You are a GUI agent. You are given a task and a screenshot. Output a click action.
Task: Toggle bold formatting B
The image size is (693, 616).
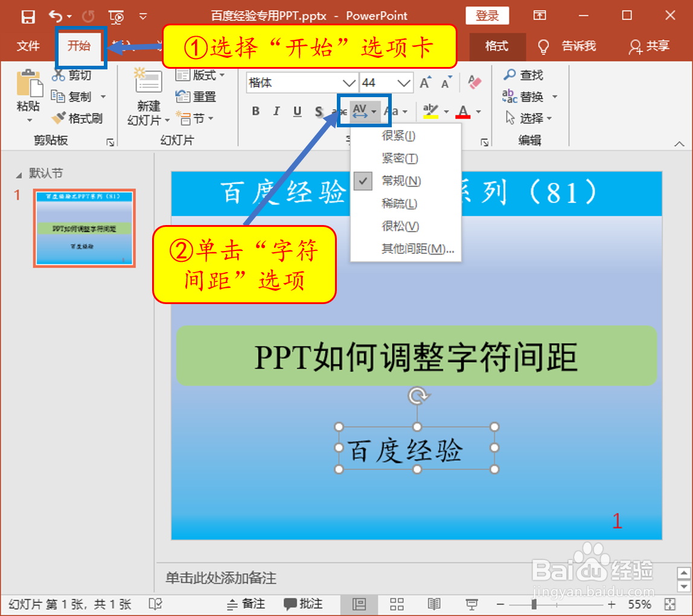[255, 111]
